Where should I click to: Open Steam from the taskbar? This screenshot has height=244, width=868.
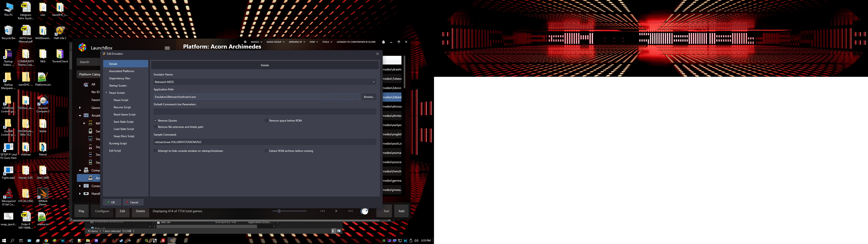pos(121,241)
